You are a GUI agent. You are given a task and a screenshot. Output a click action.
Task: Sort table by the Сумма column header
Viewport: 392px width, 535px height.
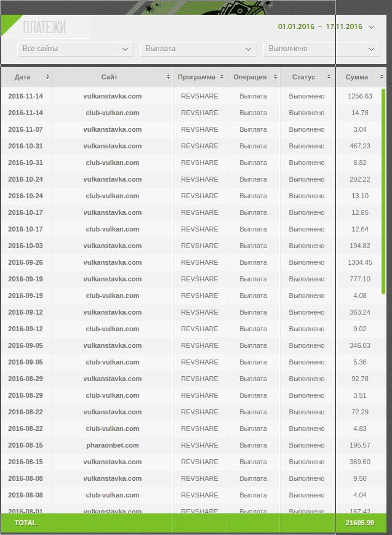pos(361,77)
